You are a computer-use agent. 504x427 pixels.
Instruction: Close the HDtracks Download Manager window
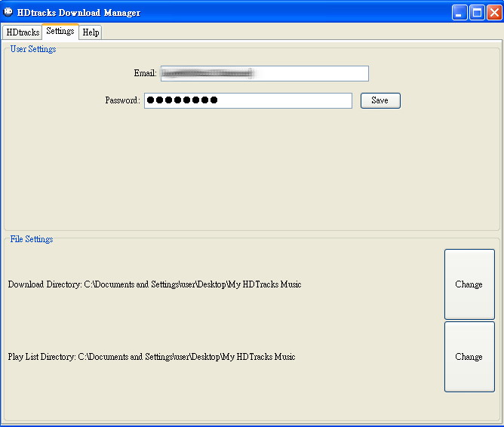[494, 13]
